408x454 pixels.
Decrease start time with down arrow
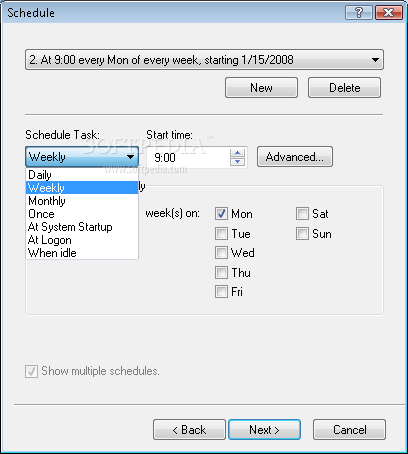click(x=237, y=162)
